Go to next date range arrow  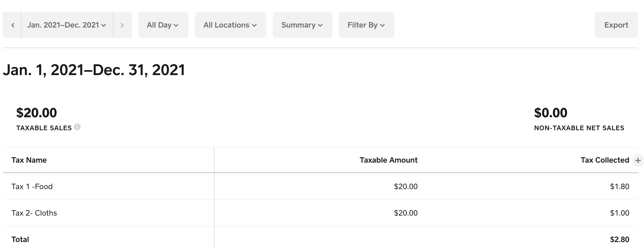pyautogui.click(x=122, y=25)
